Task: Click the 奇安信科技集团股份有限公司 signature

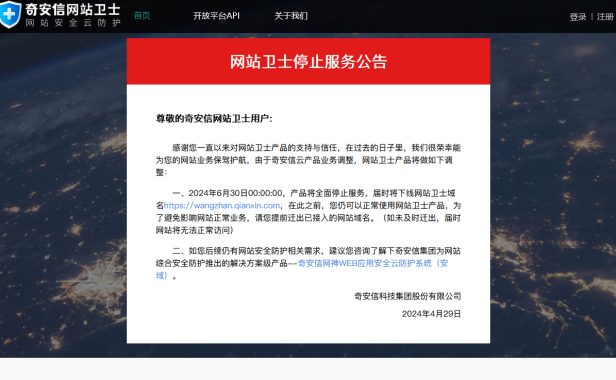Action: (407, 296)
